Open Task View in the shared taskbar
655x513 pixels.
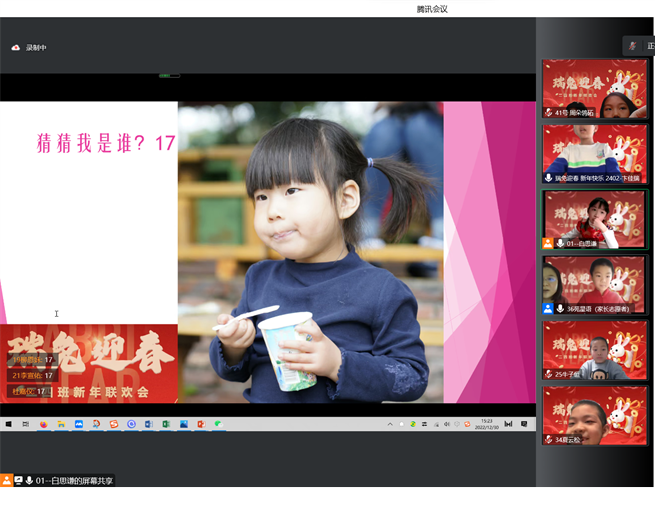[x=26, y=424]
